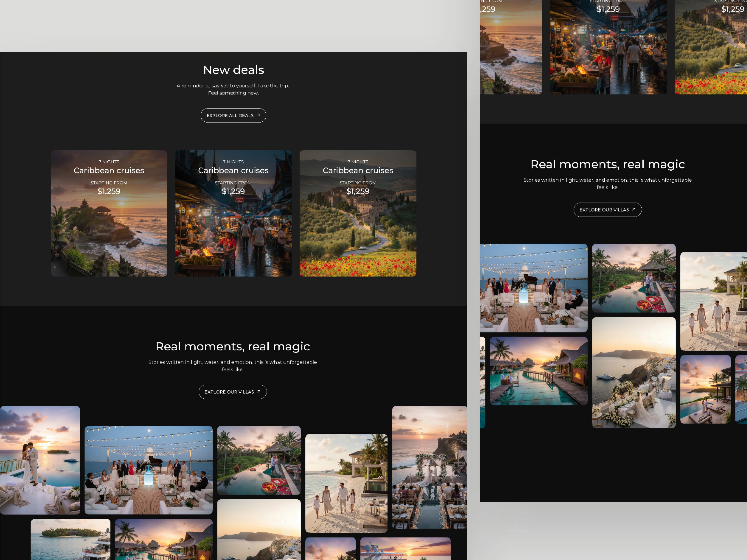Click arrow icon in right Explore Our Villas

pyautogui.click(x=634, y=210)
